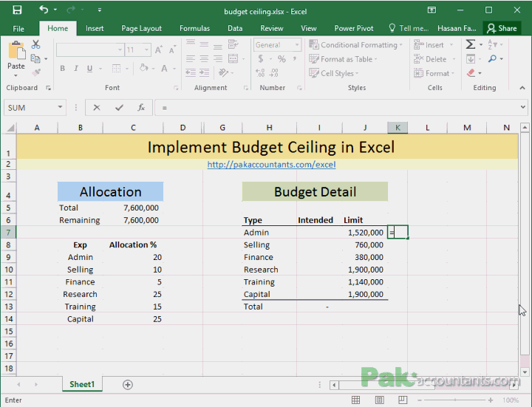The image size is (532, 407).
Task: Open the Formulas ribbon tab
Action: click(x=195, y=29)
